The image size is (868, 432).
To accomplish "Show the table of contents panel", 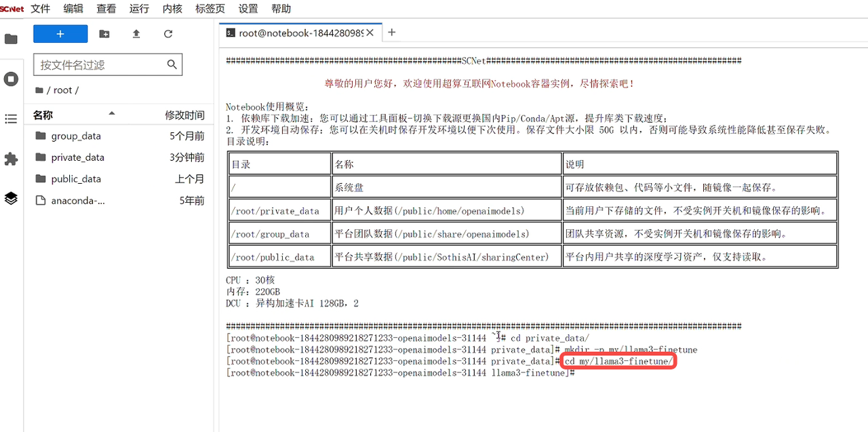I will point(11,119).
